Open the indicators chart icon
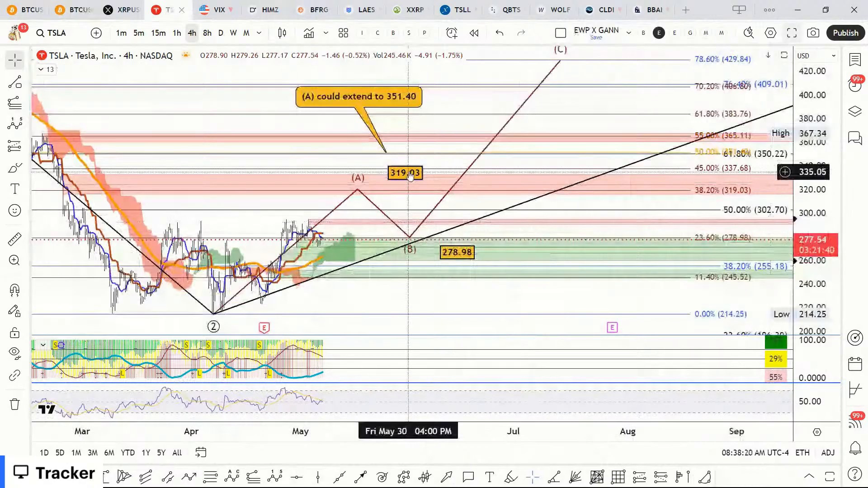Image resolution: width=868 pixels, height=488 pixels. (309, 33)
